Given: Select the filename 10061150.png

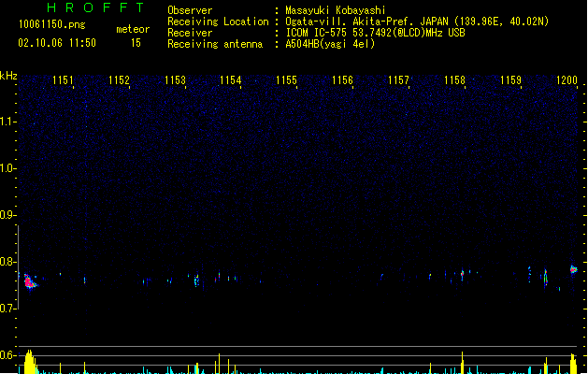Looking at the screenshot, I should coord(52,24).
